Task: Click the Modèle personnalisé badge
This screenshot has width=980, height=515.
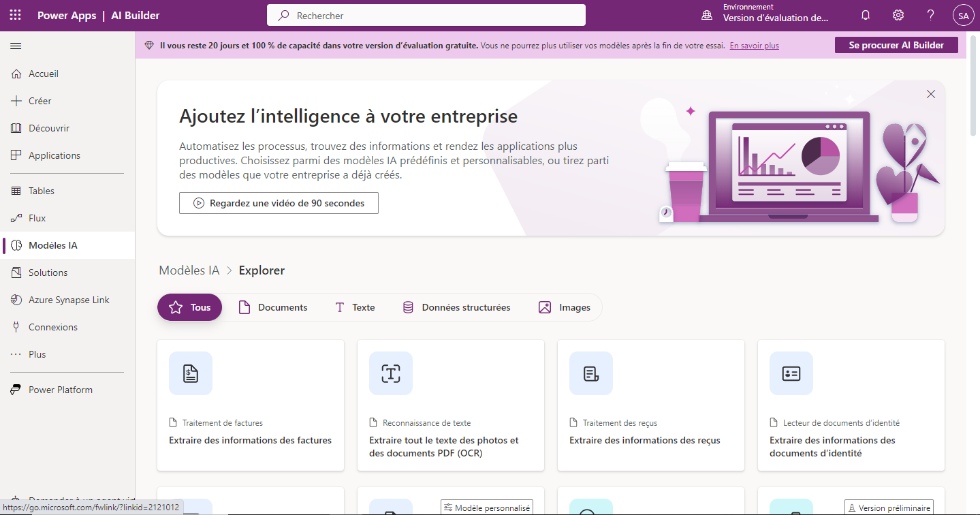Action: (x=486, y=508)
